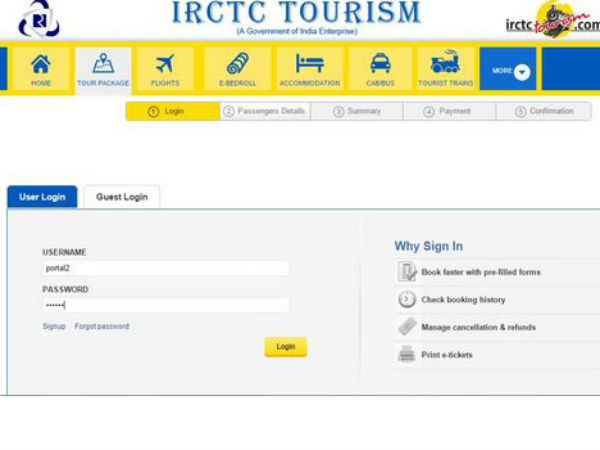The width and height of the screenshot is (600, 450).
Task: Open the Signup link
Action: [x=54, y=327]
